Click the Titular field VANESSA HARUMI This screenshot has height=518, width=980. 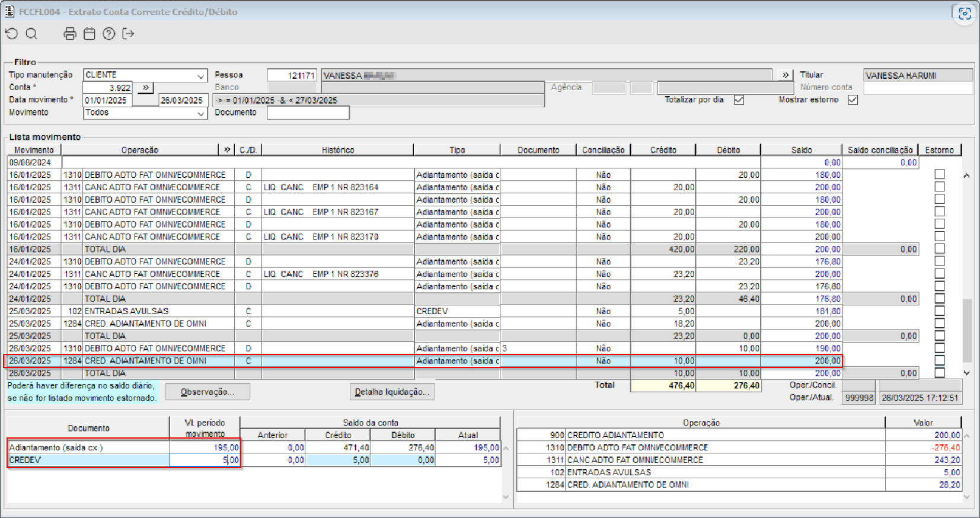[918, 75]
